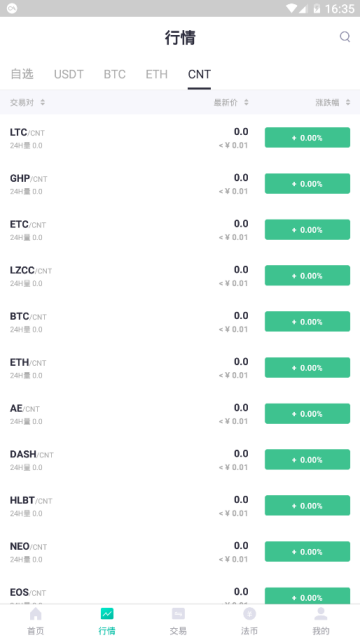Screen dimensions: 360x640
Task: Open the BTC/CNT trading pair row
Action: pos(180,322)
